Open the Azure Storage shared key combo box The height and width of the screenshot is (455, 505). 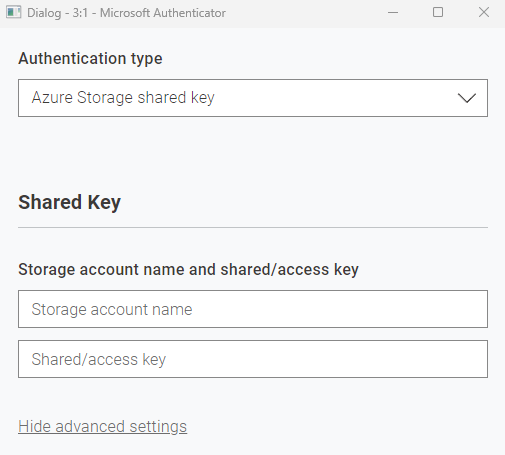(253, 98)
